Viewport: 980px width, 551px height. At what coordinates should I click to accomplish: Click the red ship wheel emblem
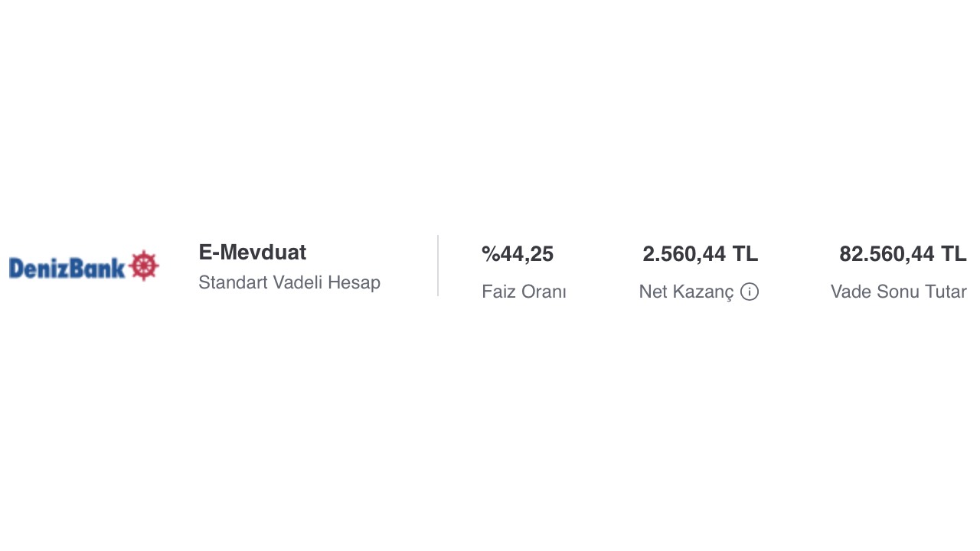(x=144, y=266)
